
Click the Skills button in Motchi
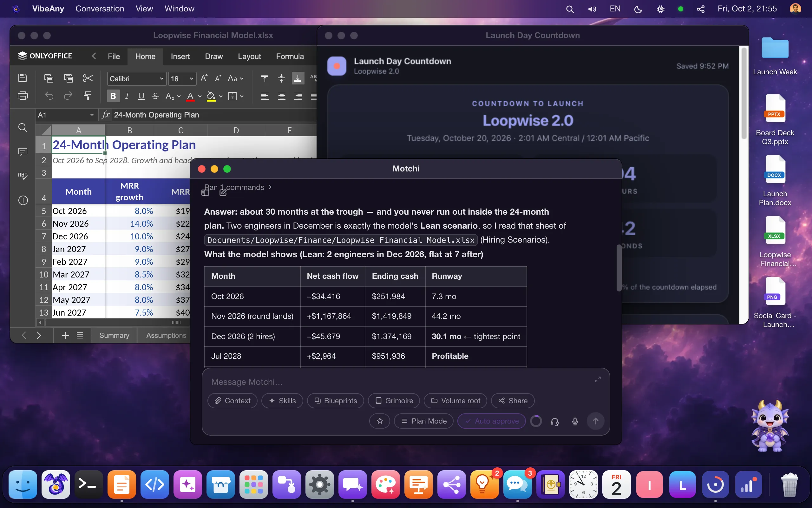tap(282, 400)
